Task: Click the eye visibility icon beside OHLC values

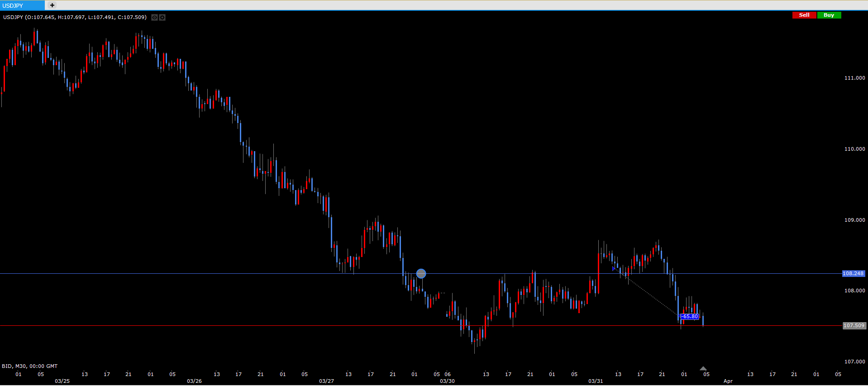Action: [x=154, y=18]
